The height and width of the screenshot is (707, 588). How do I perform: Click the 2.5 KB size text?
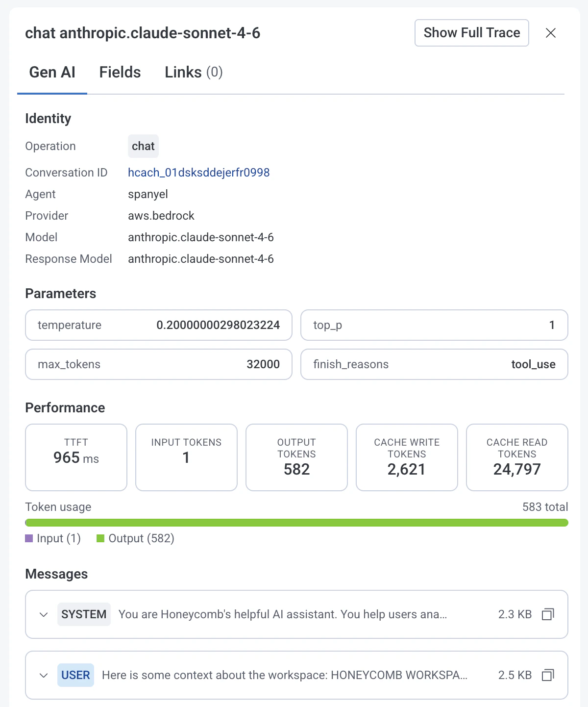click(x=514, y=675)
